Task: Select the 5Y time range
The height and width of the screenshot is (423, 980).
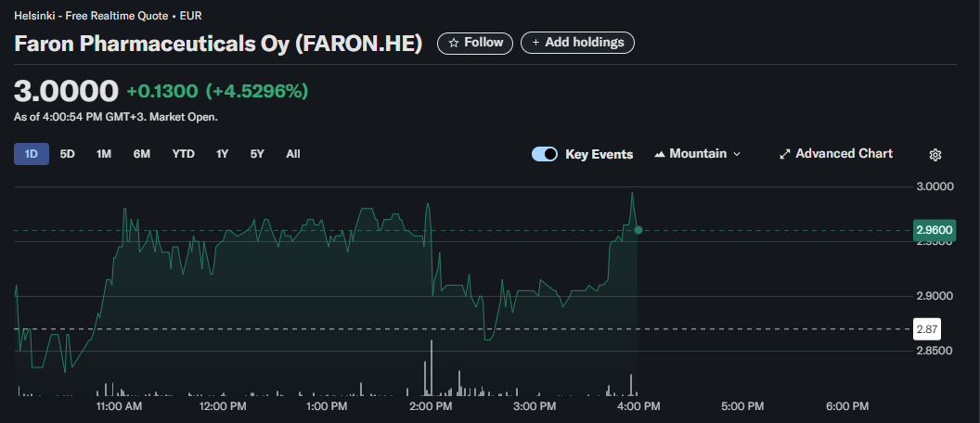Action: (x=257, y=154)
